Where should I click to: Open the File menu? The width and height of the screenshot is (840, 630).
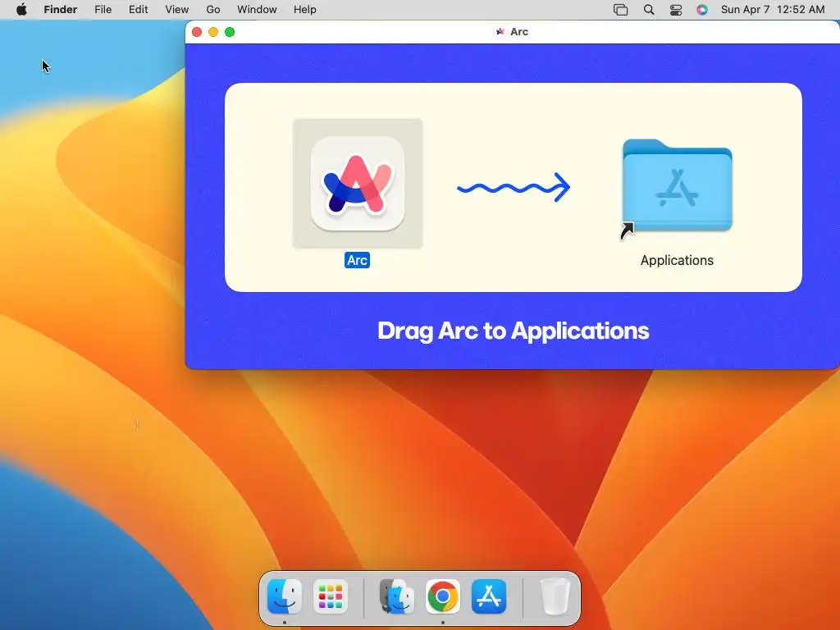(x=103, y=10)
